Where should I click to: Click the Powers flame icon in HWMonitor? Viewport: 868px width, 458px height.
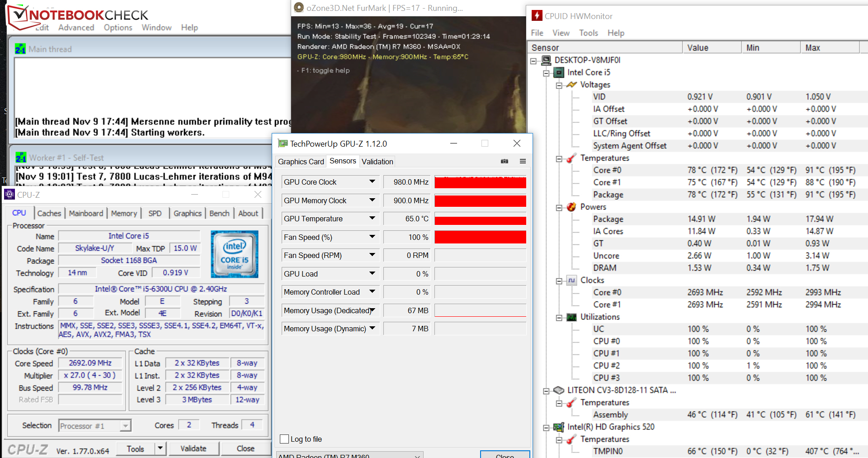[572, 207]
